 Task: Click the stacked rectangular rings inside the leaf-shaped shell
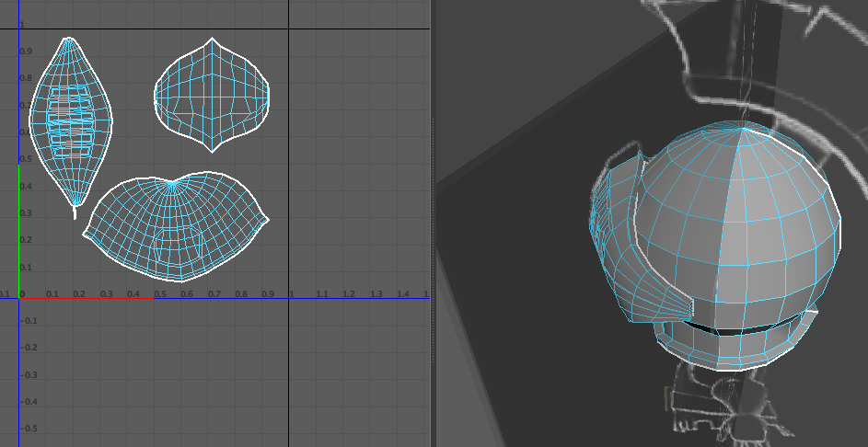[x=70, y=120]
